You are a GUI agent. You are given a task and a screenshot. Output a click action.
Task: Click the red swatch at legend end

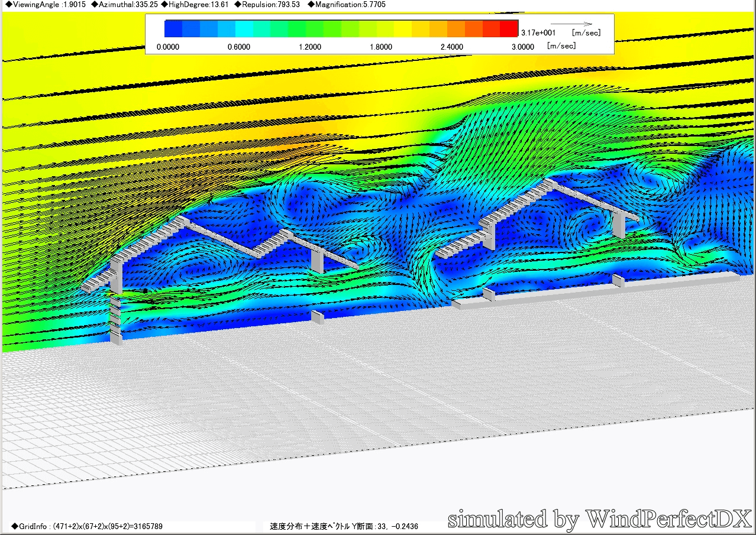[509, 28]
